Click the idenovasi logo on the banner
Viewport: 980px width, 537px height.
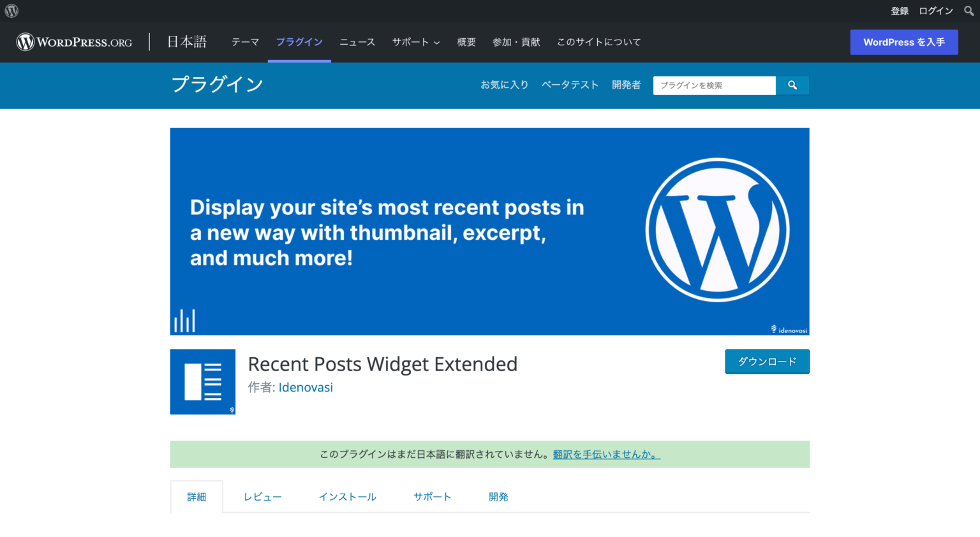789,330
